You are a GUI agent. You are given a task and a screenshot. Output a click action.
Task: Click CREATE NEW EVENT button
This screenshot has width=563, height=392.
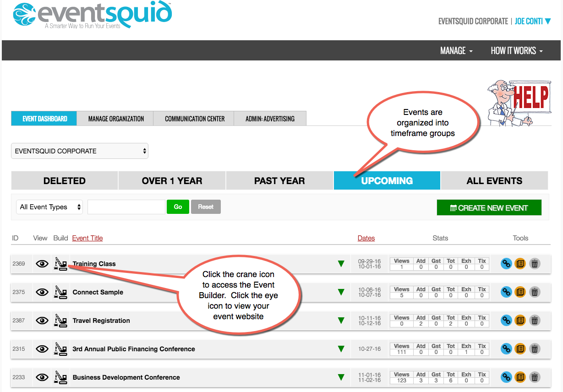click(x=489, y=207)
